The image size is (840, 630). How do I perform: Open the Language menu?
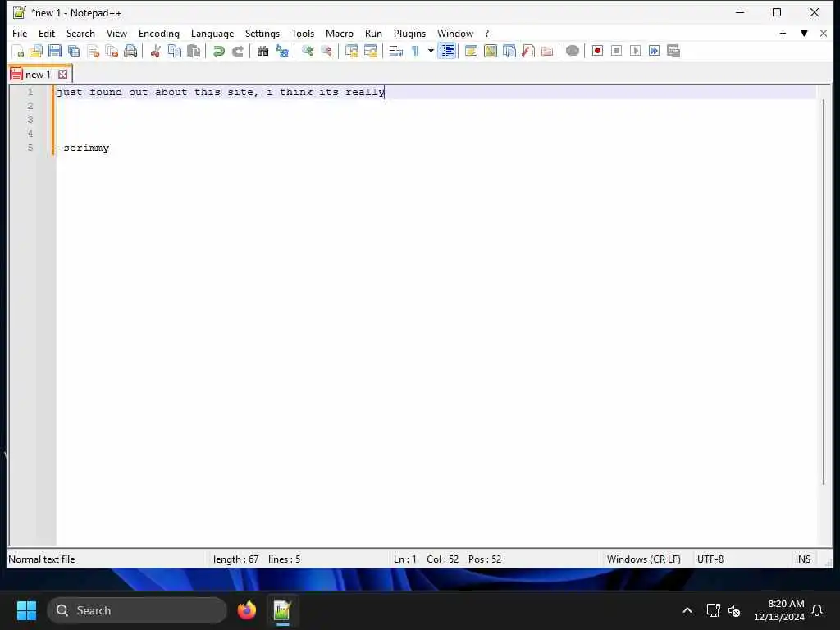[x=212, y=33]
